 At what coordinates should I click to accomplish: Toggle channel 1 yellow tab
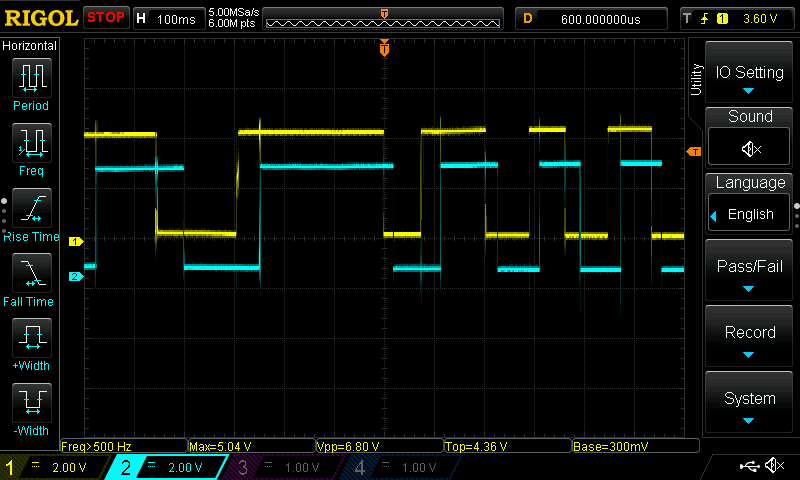point(54,467)
